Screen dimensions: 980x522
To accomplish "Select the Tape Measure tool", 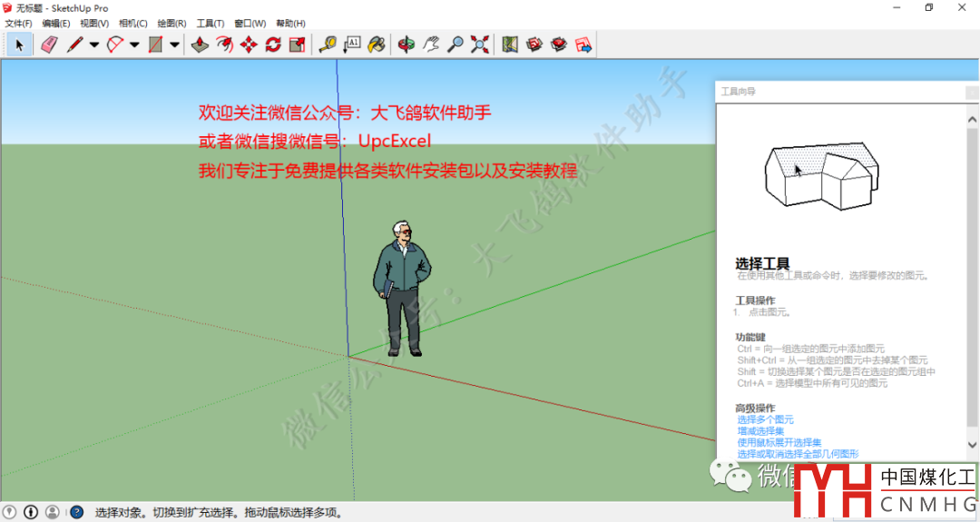I will pos(328,44).
